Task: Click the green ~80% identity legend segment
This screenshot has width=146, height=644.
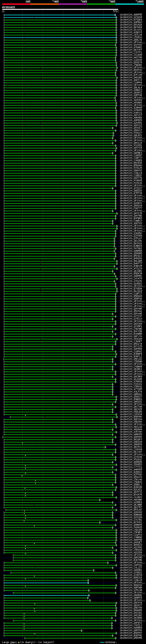Action: pyautogui.click(x=101, y=4)
